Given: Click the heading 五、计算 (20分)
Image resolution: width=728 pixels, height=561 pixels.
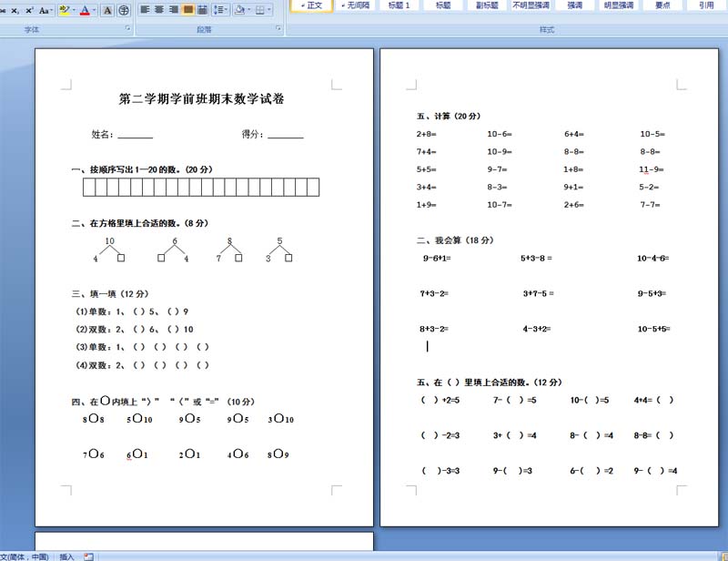Looking at the screenshot, I should pos(449,117).
